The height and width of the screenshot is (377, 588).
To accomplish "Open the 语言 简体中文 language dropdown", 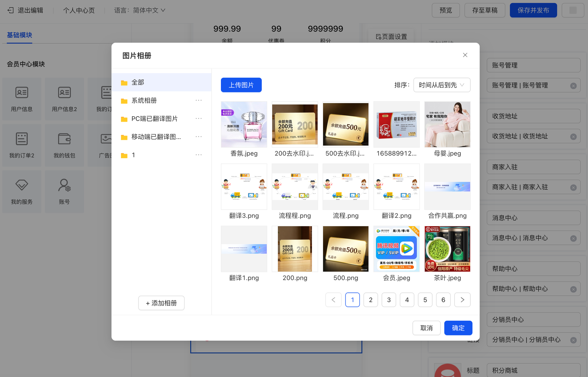I will (140, 10).
